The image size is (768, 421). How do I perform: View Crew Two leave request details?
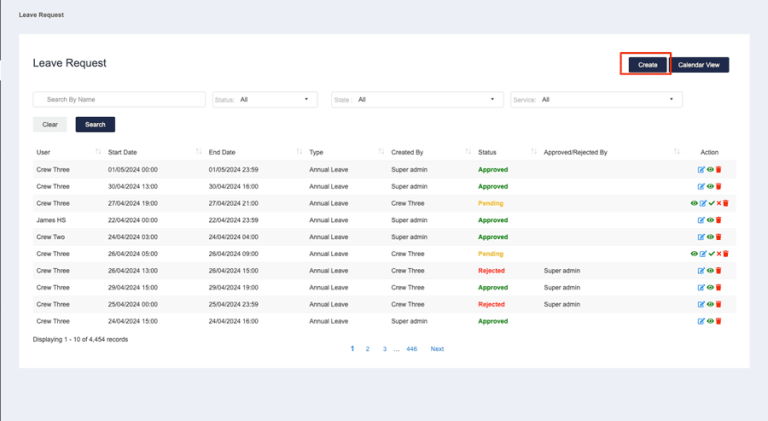point(710,237)
